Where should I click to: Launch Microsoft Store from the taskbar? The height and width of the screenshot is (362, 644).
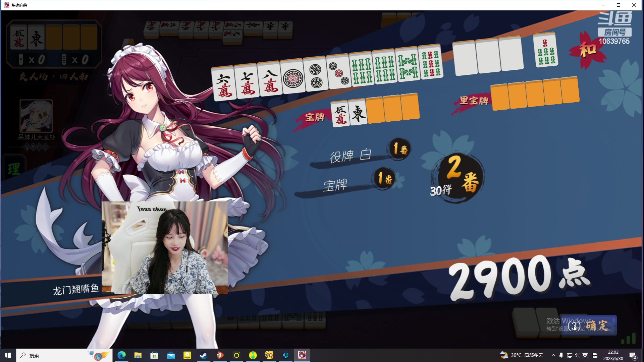click(154, 355)
